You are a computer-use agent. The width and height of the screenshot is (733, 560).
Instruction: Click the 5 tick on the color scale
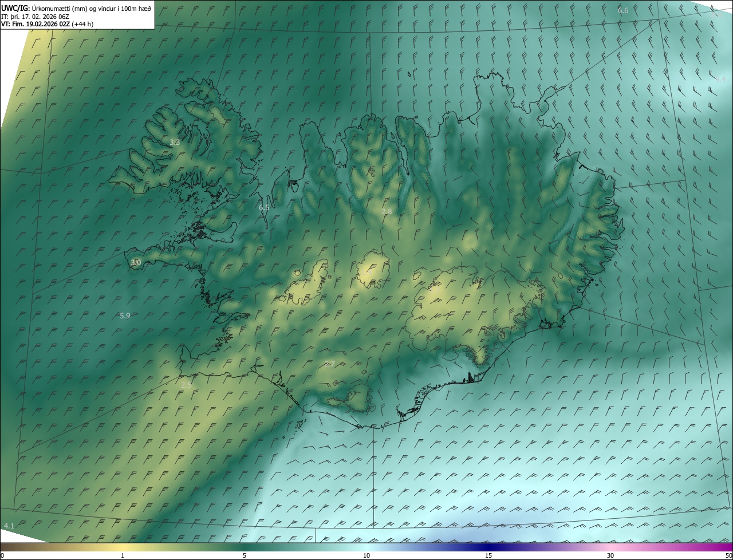(245, 555)
